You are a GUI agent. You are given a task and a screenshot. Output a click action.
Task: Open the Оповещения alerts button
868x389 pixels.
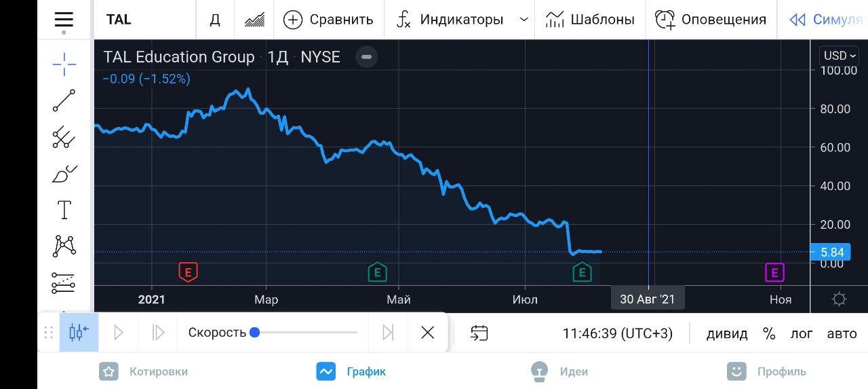pos(711,20)
